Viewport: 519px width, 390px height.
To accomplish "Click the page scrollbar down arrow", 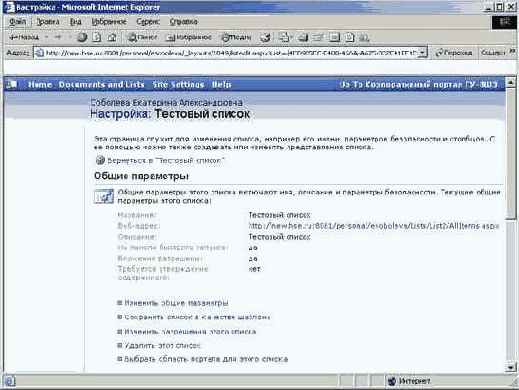I will pos(511,367).
